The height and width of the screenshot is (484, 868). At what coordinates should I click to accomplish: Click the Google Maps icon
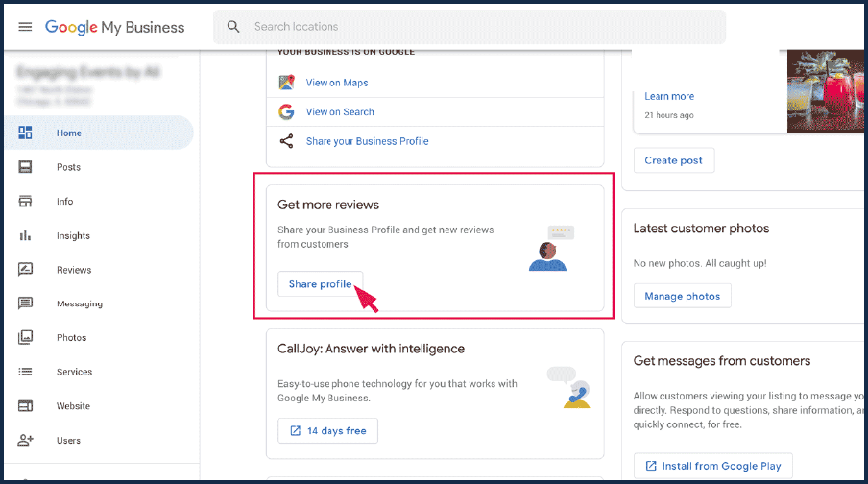pos(286,83)
